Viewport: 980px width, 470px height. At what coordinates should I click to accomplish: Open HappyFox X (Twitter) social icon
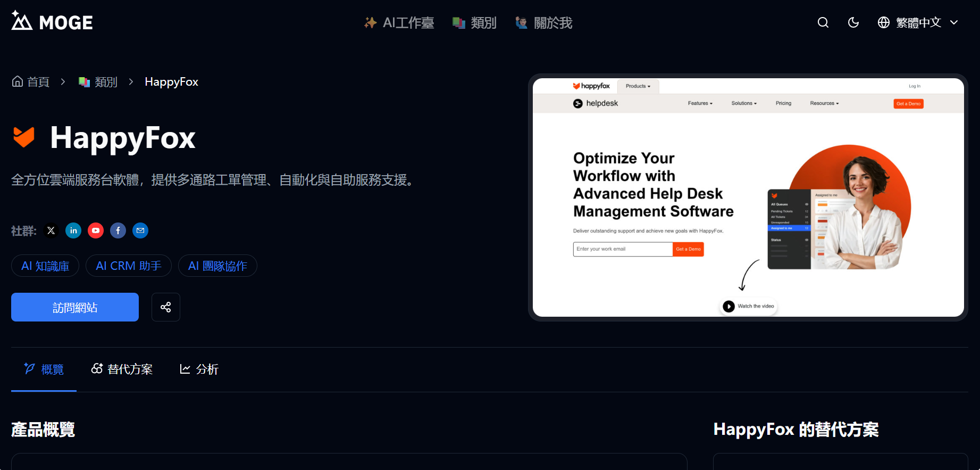click(51, 230)
